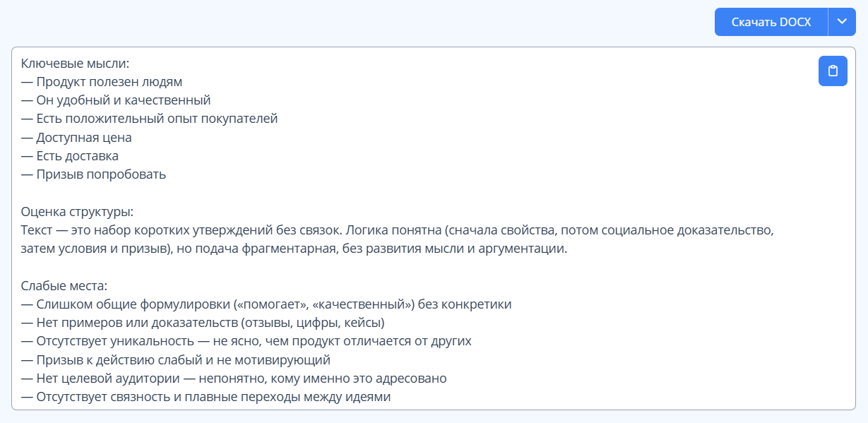Click the "Слабые места:" heading

64,286
